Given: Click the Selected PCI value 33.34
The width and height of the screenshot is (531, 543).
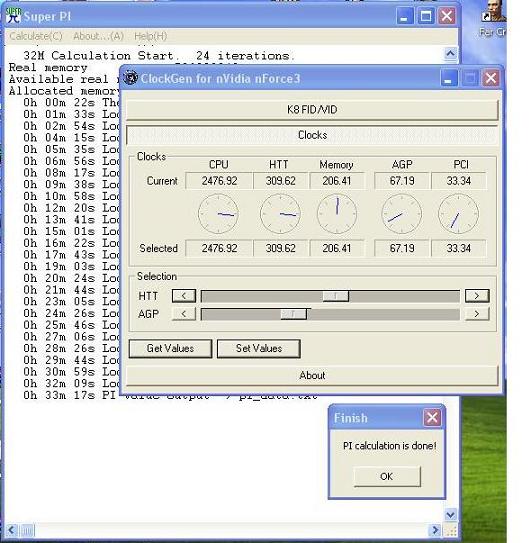Looking at the screenshot, I should point(459,248).
